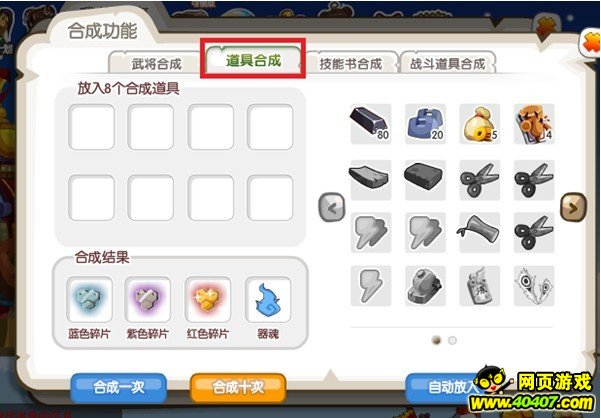This screenshot has width=601, height=418.
Task: Click the orange 合成十次 button
Action: click(x=238, y=387)
